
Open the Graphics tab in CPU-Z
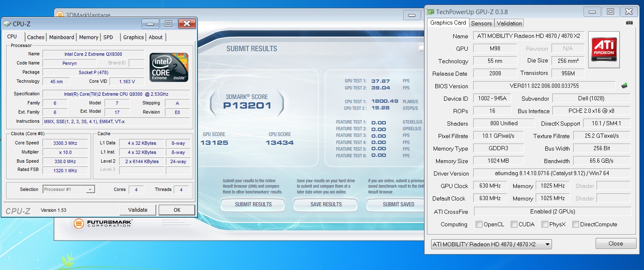[133, 37]
